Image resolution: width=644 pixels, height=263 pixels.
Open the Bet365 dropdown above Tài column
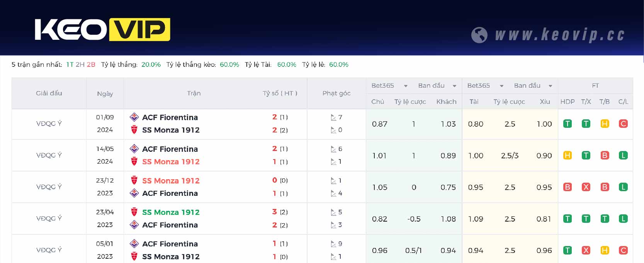(x=485, y=86)
